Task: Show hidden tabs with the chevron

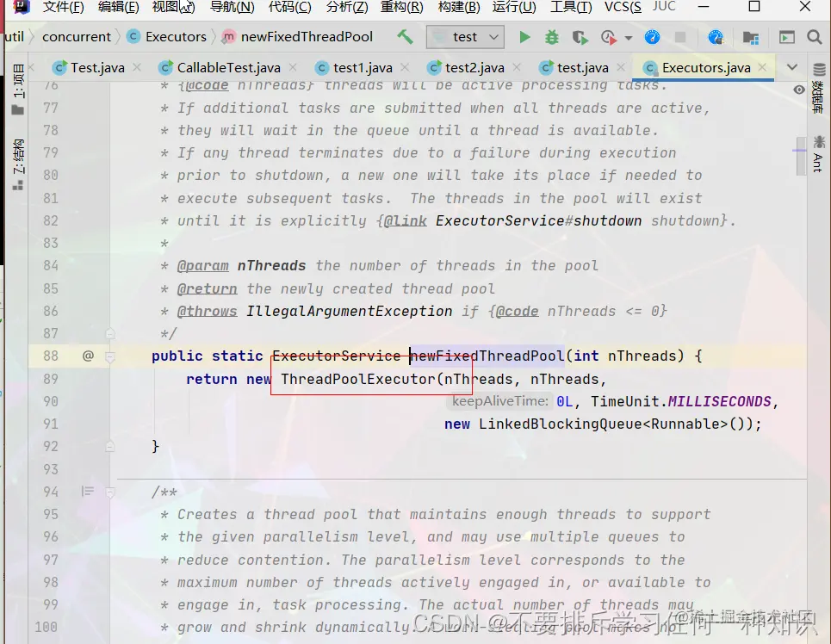Action: pyautogui.click(x=791, y=67)
